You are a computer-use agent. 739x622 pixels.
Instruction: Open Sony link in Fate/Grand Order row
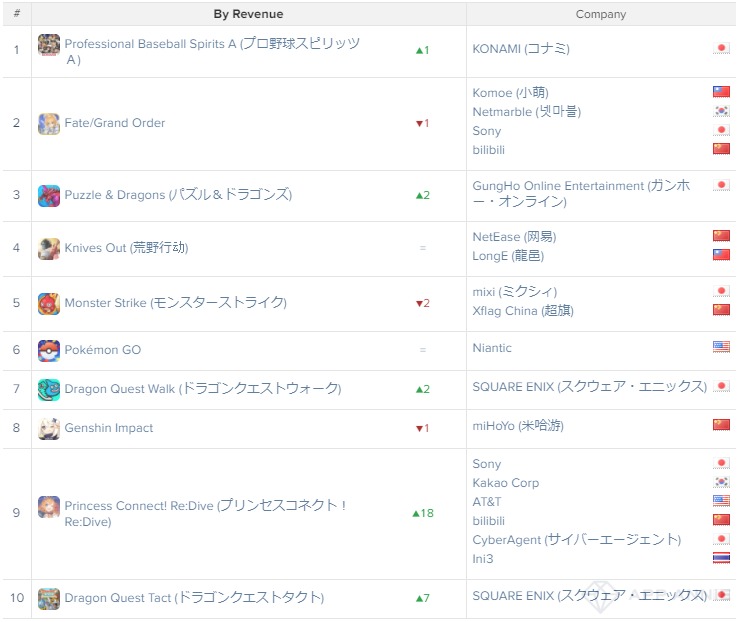pos(487,131)
